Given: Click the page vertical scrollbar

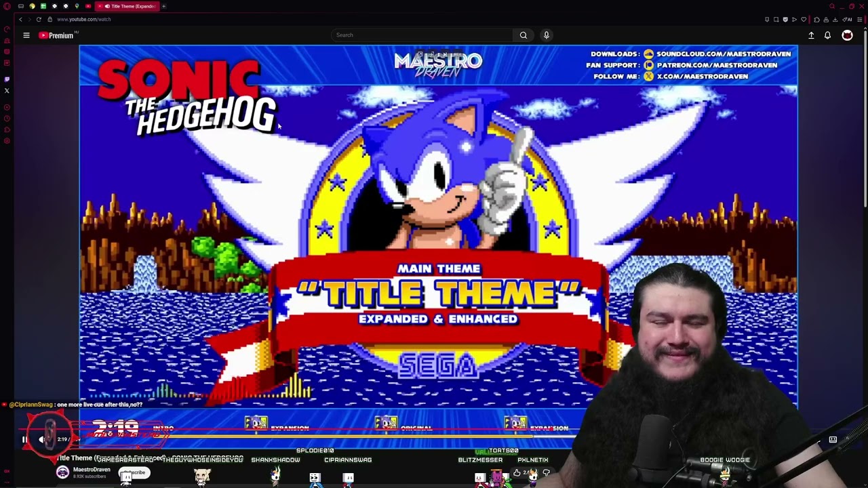Looking at the screenshot, I should tap(865, 119).
